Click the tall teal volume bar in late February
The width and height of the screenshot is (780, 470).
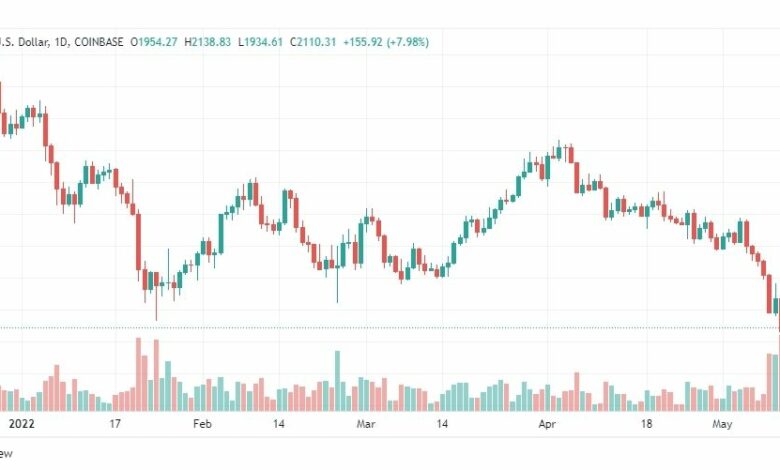tap(337, 381)
